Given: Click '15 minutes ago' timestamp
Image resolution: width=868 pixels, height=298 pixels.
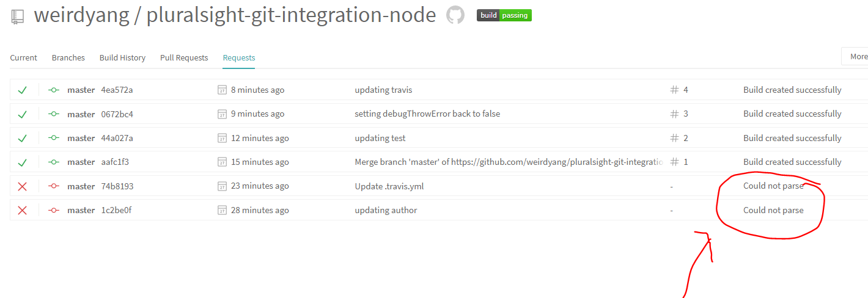Looking at the screenshot, I should point(260,162).
